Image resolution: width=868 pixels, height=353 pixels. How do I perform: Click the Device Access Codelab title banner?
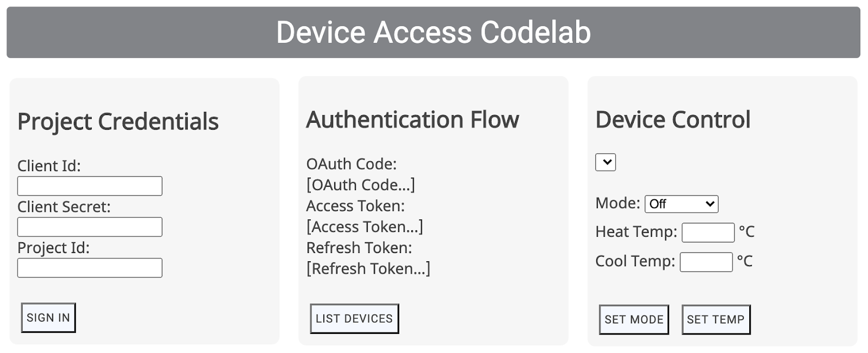click(x=433, y=32)
